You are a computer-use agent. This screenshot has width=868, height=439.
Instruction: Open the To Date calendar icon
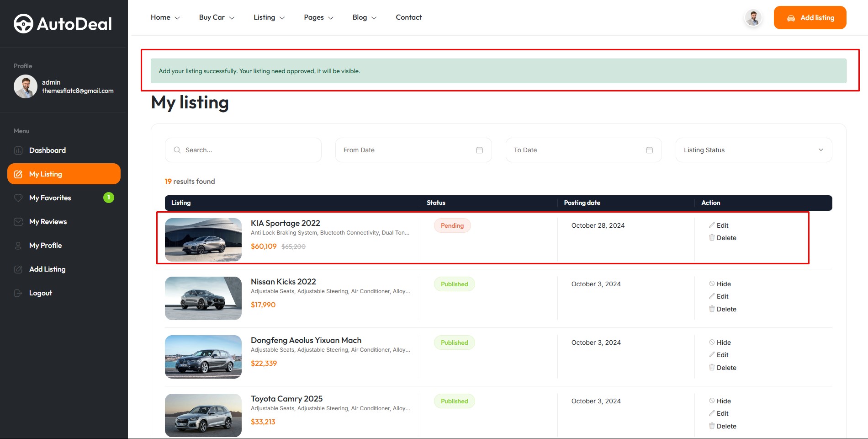coord(649,150)
